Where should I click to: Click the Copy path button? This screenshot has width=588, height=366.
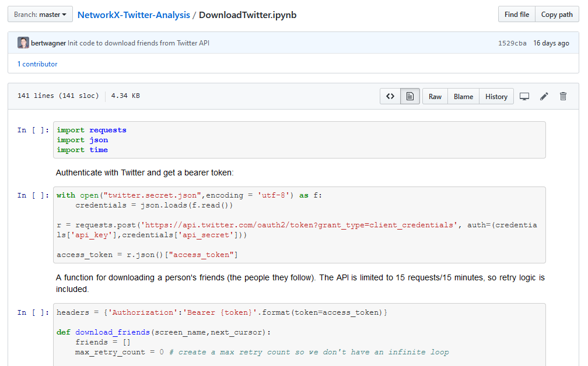pos(557,14)
